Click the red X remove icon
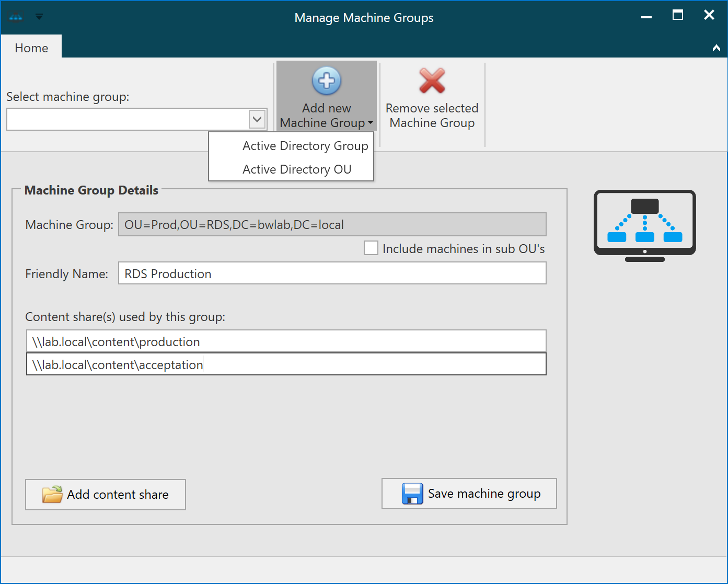This screenshot has width=728, height=584. pyautogui.click(x=432, y=81)
